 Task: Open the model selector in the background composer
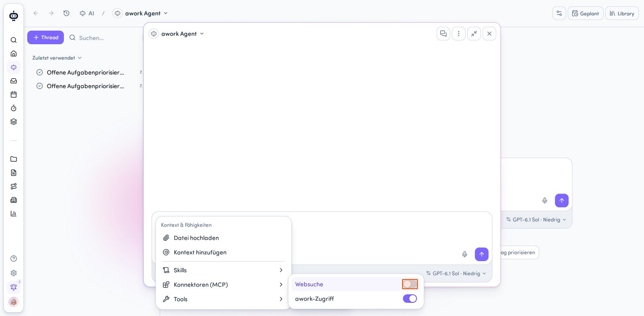pos(536,220)
